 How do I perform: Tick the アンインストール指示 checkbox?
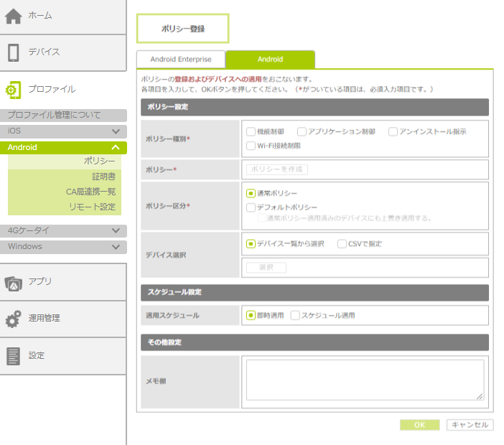pos(393,132)
